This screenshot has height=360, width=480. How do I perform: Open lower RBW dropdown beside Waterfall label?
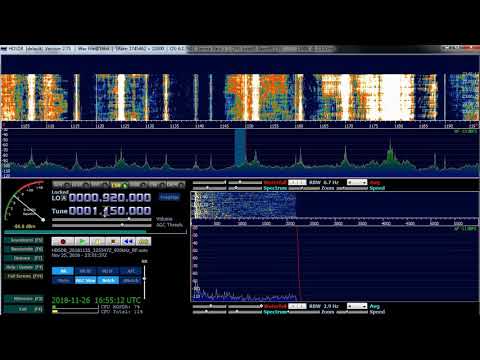pos(297,306)
